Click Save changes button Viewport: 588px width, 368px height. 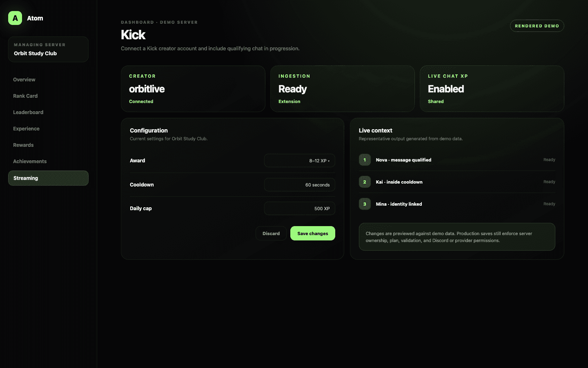click(313, 233)
